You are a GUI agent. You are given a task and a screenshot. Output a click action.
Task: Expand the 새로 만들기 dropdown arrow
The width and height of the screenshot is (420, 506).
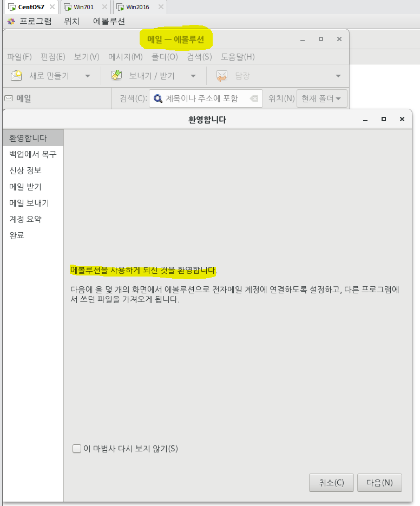tap(88, 76)
